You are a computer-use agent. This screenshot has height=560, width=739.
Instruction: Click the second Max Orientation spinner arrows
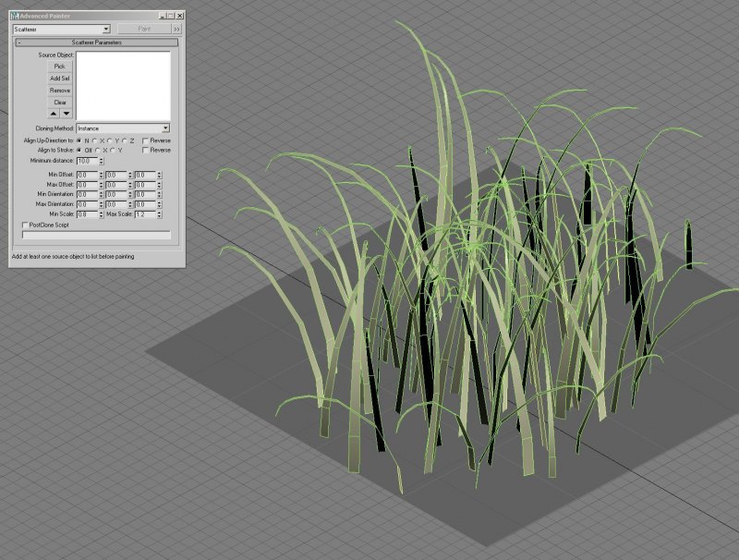click(x=130, y=204)
